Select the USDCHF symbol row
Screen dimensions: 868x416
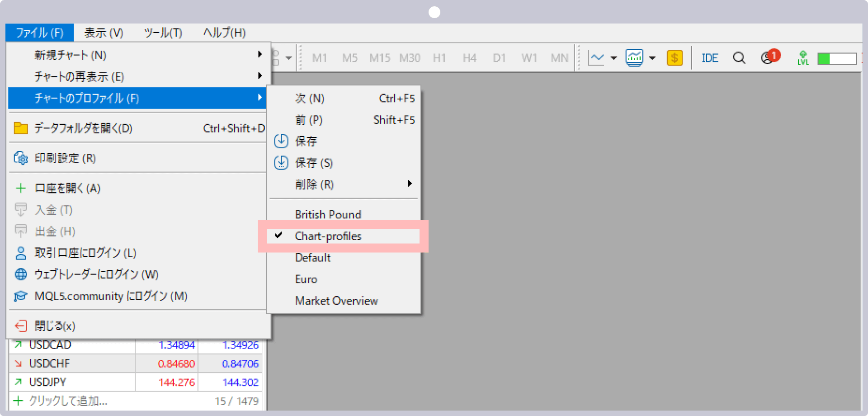(136, 364)
